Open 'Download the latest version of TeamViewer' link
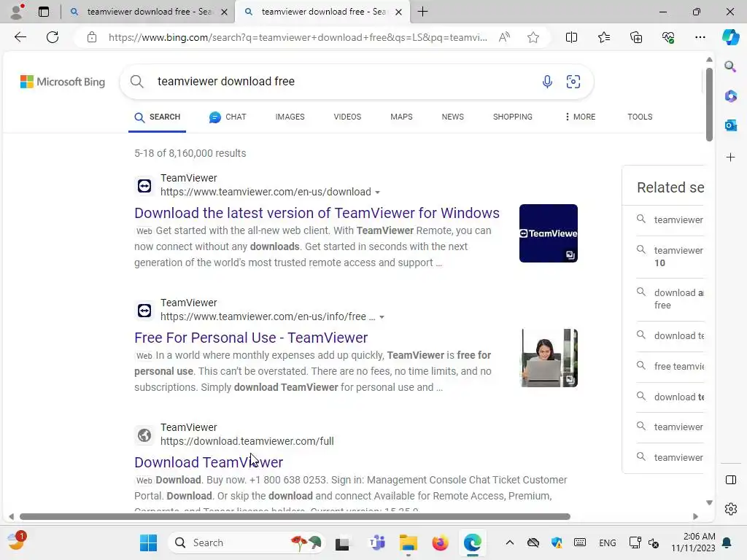The width and height of the screenshot is (747, 560). 317,213
